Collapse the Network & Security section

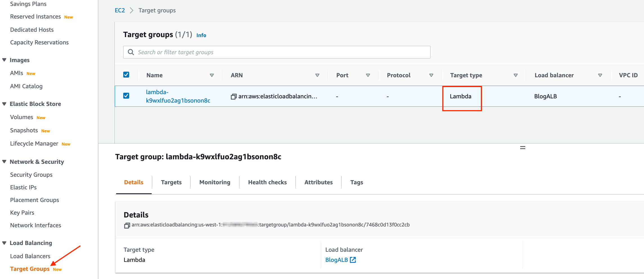pyautogui.click(x=4, y=162)
